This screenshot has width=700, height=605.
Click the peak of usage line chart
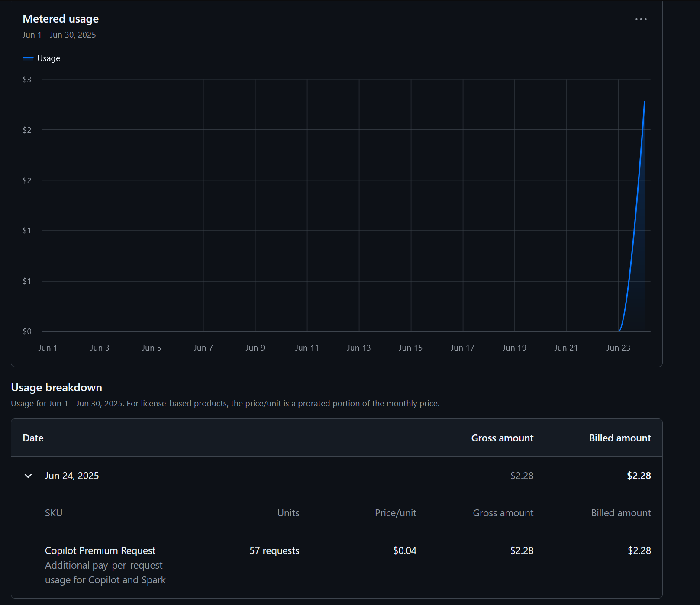pos(644,102)
